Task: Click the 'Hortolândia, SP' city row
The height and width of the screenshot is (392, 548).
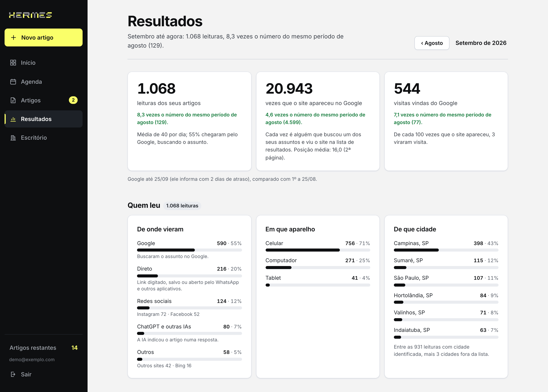Action: tap(446, 298)
